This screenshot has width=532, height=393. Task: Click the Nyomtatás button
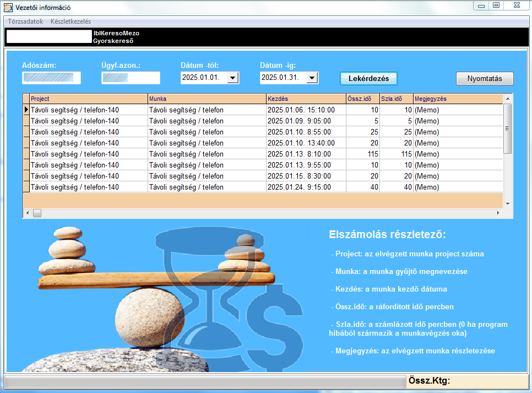(485, 78)
